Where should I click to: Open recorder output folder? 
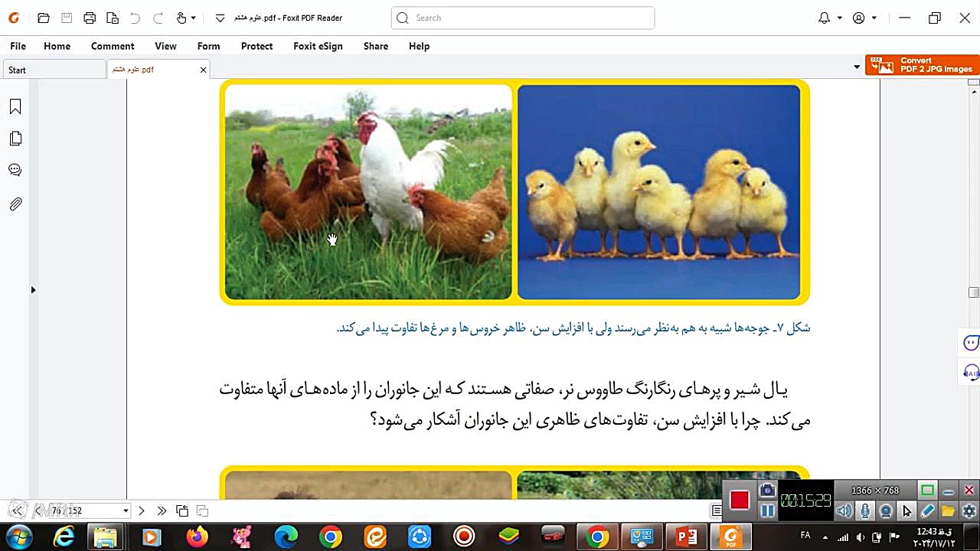coord(948,511)
